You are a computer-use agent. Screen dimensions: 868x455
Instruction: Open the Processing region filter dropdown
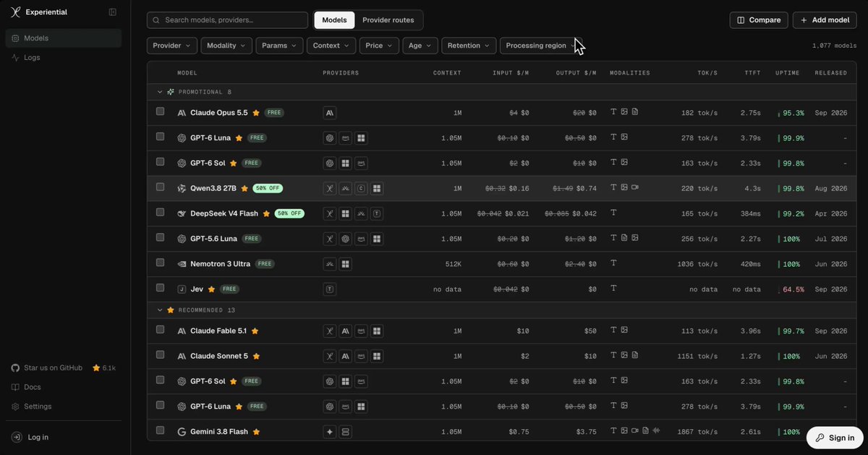541,46
